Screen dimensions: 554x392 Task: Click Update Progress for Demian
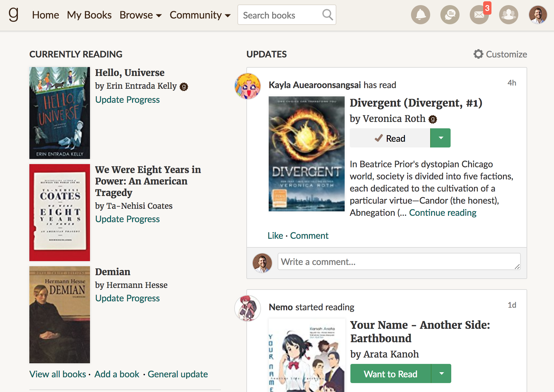pyautogui.click(x=127, y=298)
